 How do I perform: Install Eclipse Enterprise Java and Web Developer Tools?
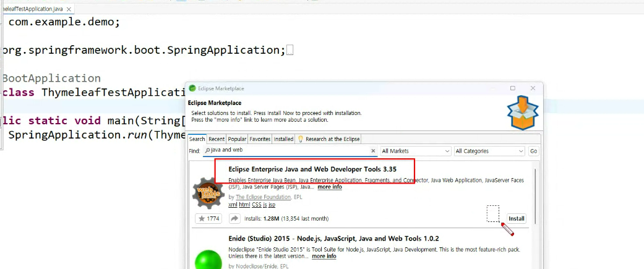tap(517, 218)
